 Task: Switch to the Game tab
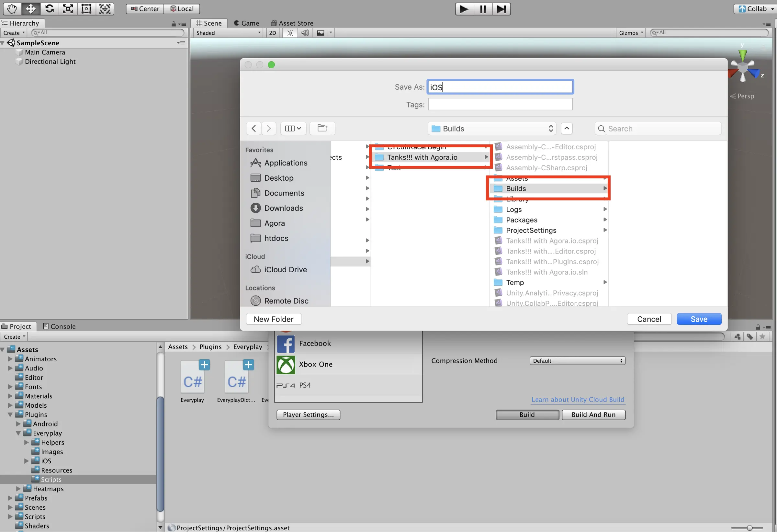pyautogui.click(x=246, y=23)
